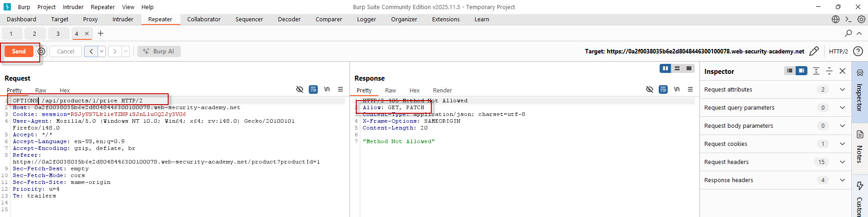The width and height of the screenshot is (868, 217).
Task: Open the Project menu
Action: pyautogui.click(x=47, y=7)
